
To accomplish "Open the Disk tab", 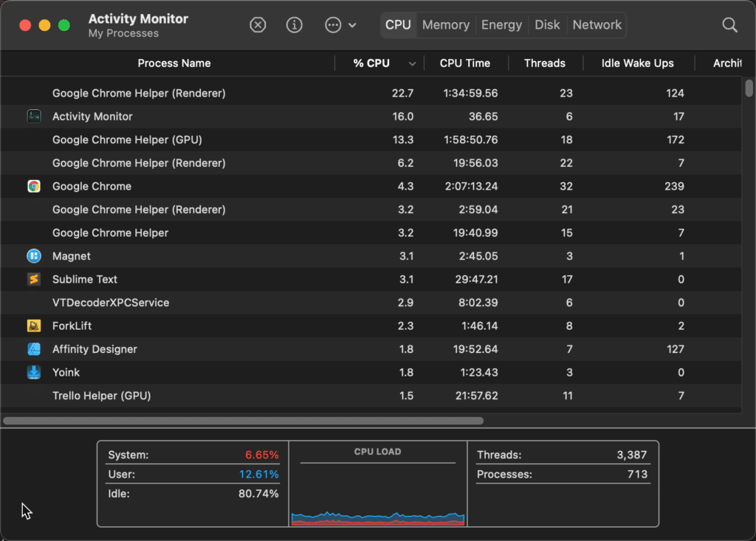I will [547, 25].
